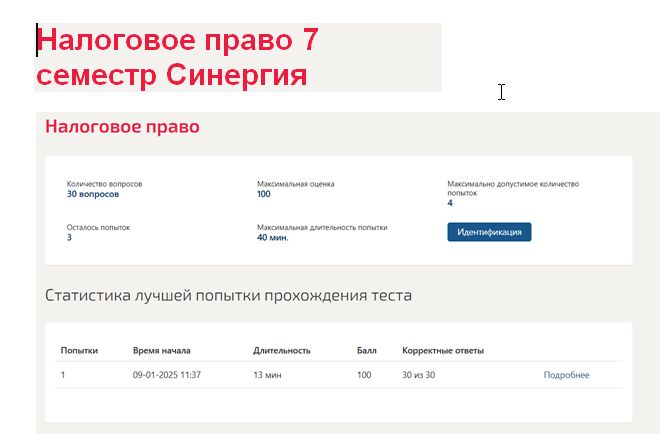
Task: Click the Максимально допустимое количество попыток label
Action: click(x=513, y=188)
